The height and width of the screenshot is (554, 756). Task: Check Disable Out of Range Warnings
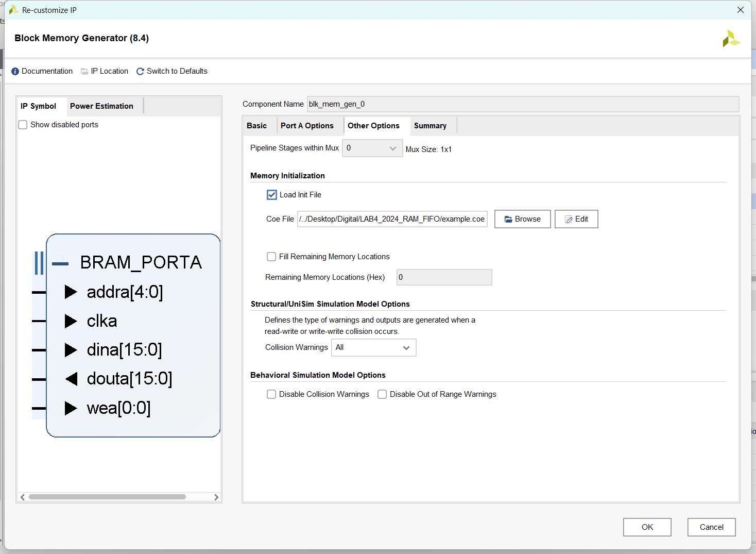tap(382, 394)
